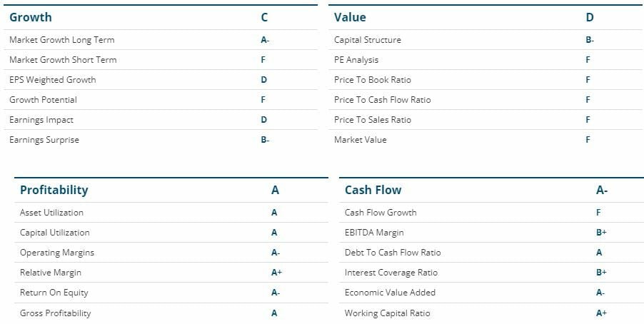Click the PE Analysis label

click(x=356, y=60)
